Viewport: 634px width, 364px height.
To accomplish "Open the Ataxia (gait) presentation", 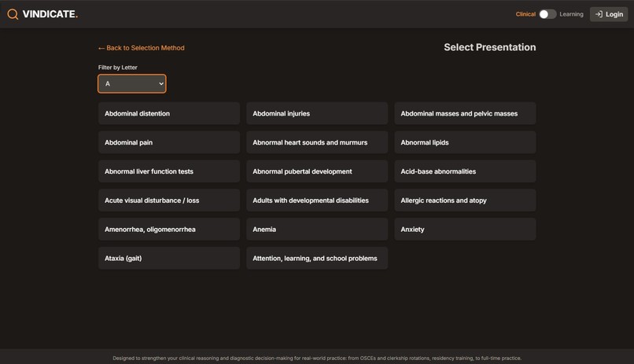I will 169,258.
